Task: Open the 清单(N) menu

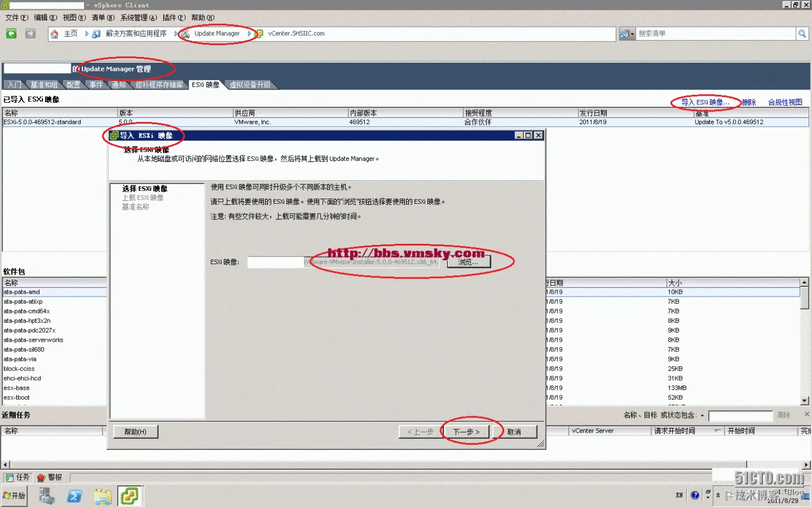Action: pyautogui.click(x=103, y=17)
